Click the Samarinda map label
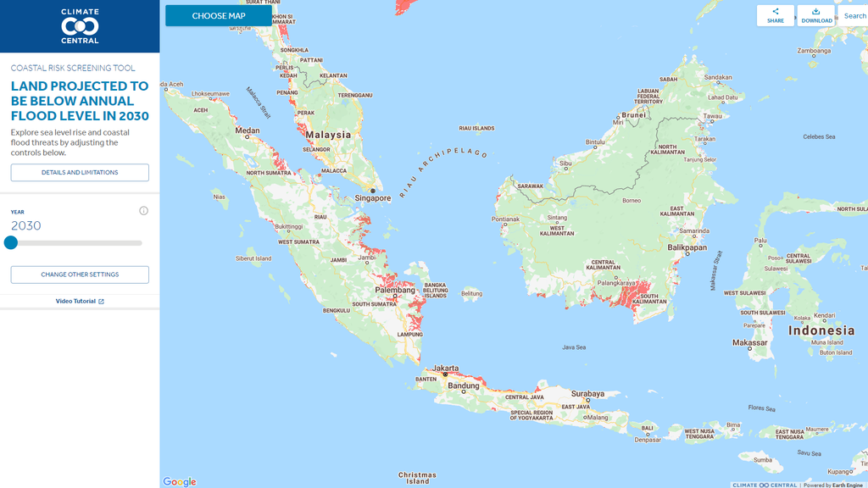Viewport: 868px width, 488px height. coord(694,230)
